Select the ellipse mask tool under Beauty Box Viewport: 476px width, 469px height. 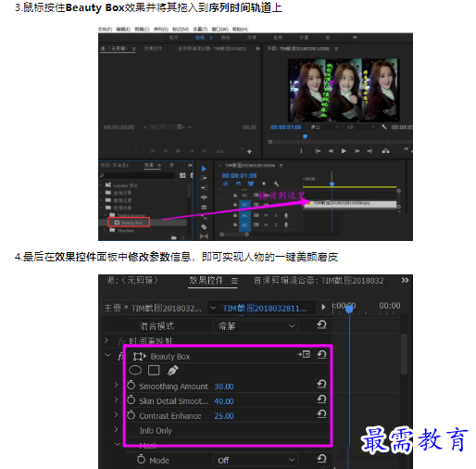[x=135, y=370]
